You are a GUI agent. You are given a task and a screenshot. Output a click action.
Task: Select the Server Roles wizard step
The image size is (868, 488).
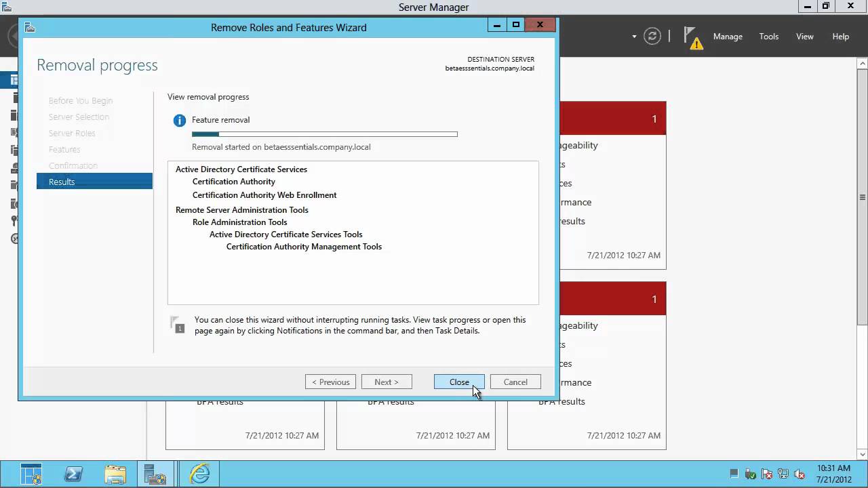pyautogui.click(x=72, y=134)
